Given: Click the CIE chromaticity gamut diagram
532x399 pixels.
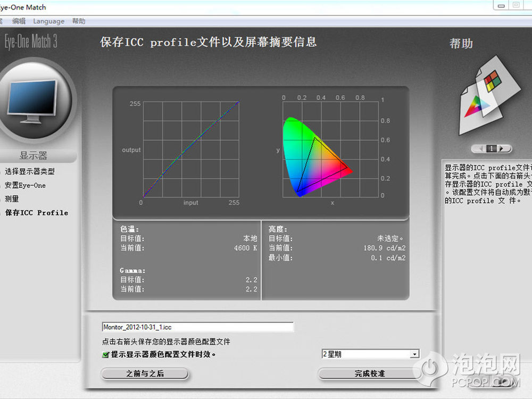Looking at the screenshot, I should click(x=330, y=149).
